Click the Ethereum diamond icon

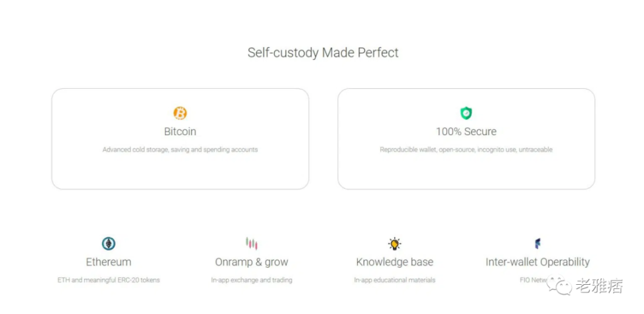pyautogui.click(x=109, y=243)
